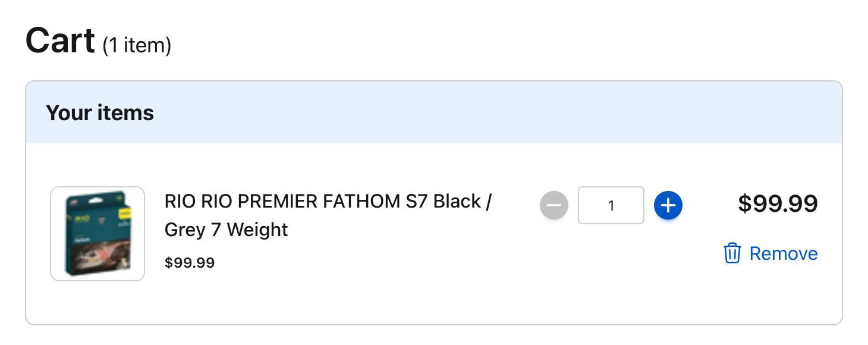The image size is (868, 345).
Task: Increase quantity with the blue plus button
Action: [668, 206]
